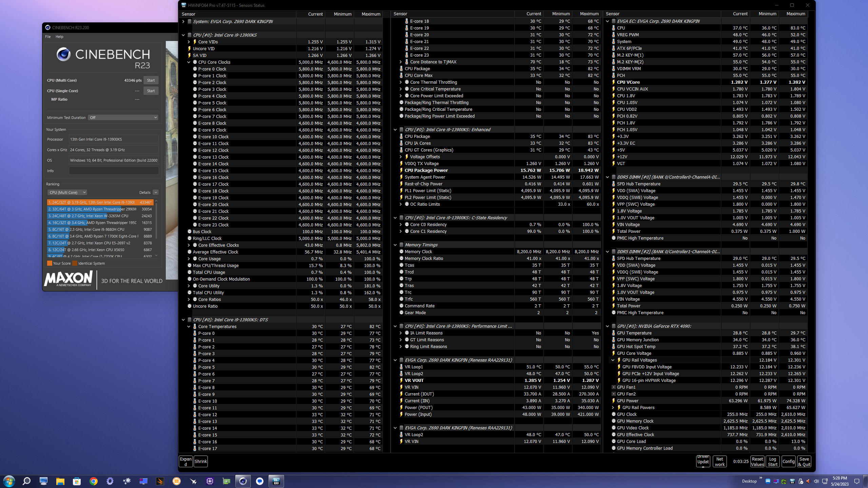The image size is (868, 488).
Task: Start the CPU (Single Core) test
Action: point(151,91)
